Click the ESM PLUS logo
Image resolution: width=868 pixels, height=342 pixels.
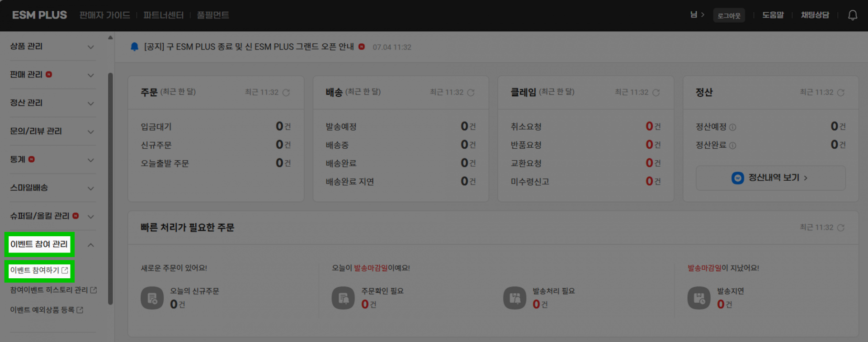click(39, 15)
